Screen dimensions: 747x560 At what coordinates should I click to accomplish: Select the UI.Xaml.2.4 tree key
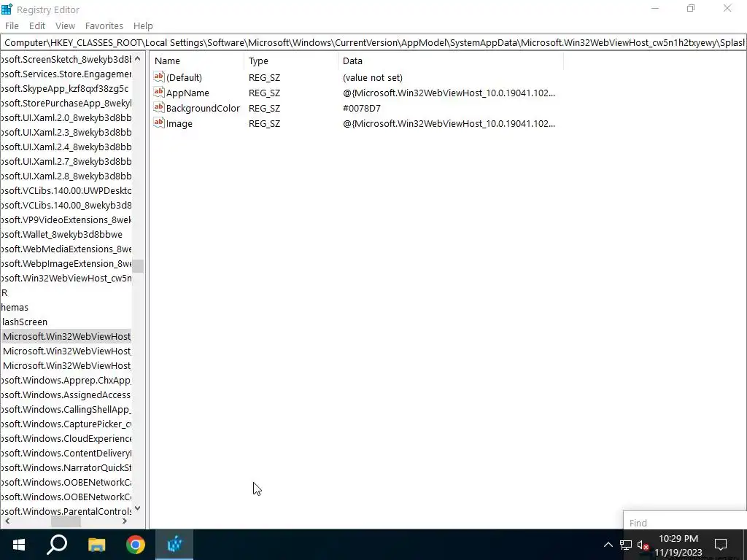coord(66,147)
